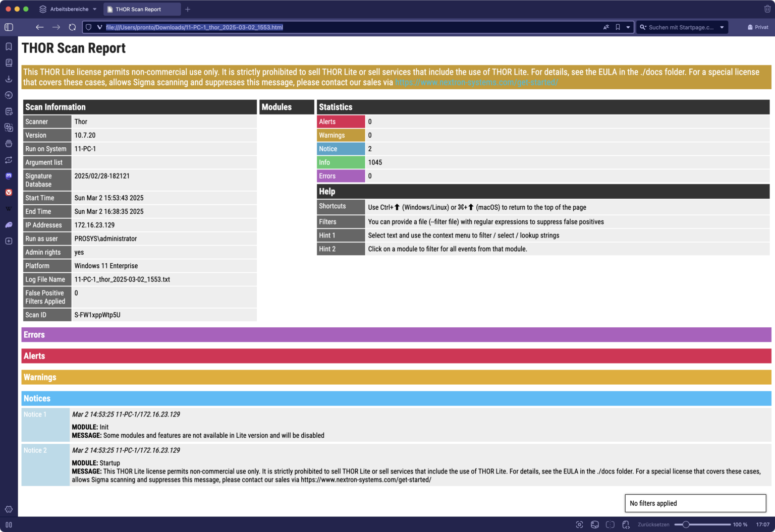Viewport: 775px width, 532px height.
Task: Open the History panel in sidebar
Action: click(x=9, y=95)
